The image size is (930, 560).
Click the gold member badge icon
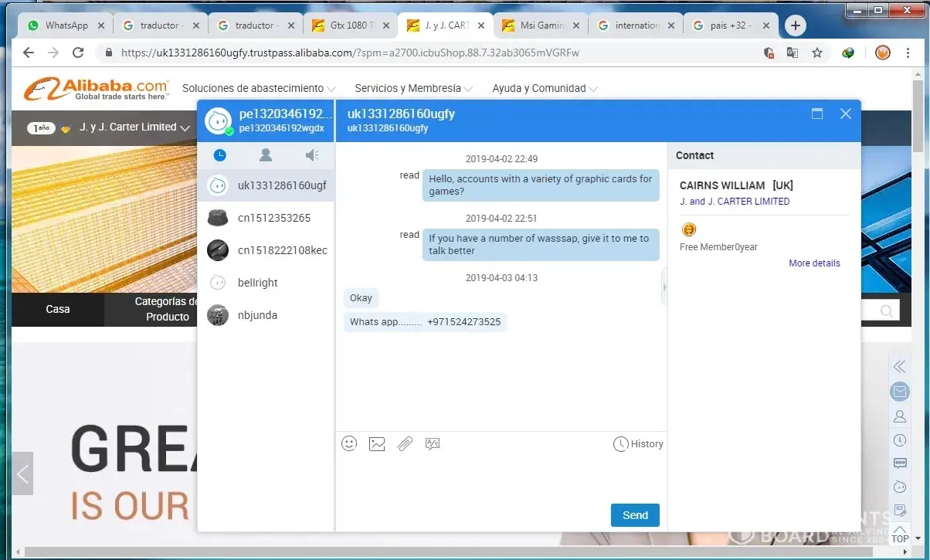point(689,229)
